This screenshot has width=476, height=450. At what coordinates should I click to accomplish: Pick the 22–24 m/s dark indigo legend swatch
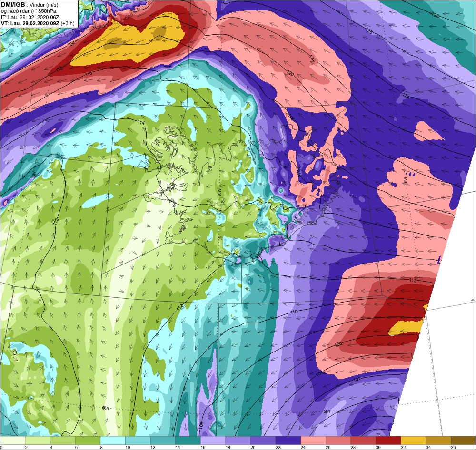[288, 440]
